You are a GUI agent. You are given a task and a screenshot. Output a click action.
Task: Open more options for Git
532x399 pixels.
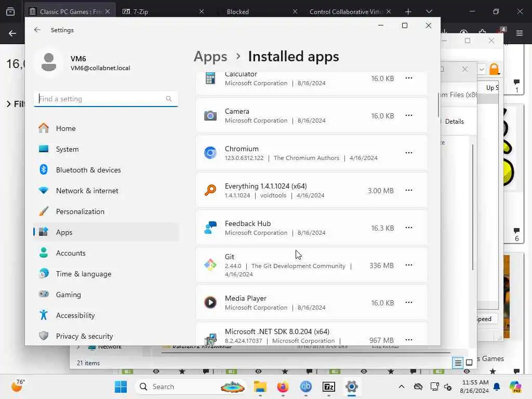point(409,265)
